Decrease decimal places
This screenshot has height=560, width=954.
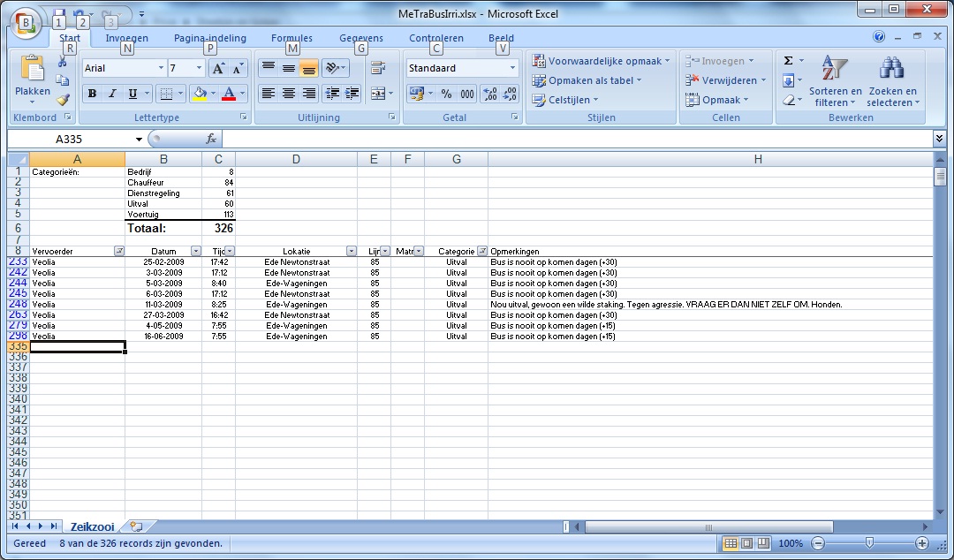click(510, 94)
